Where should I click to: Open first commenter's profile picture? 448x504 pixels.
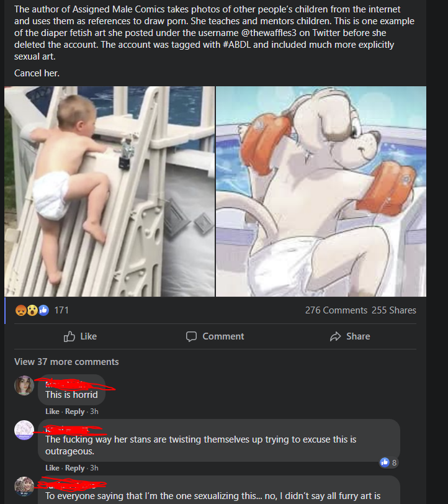[x=24, y=385]
